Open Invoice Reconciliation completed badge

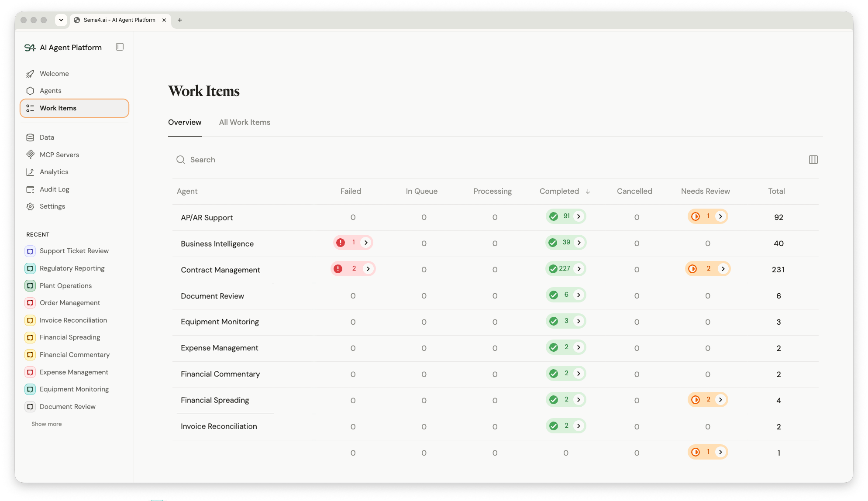[565, 426]
